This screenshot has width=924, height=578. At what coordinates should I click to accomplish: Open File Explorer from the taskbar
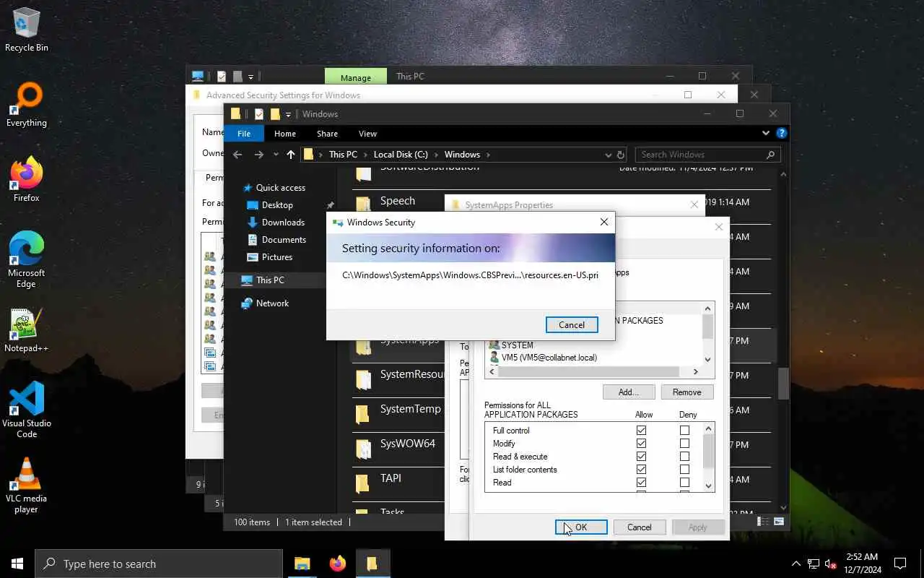(302, 564)
